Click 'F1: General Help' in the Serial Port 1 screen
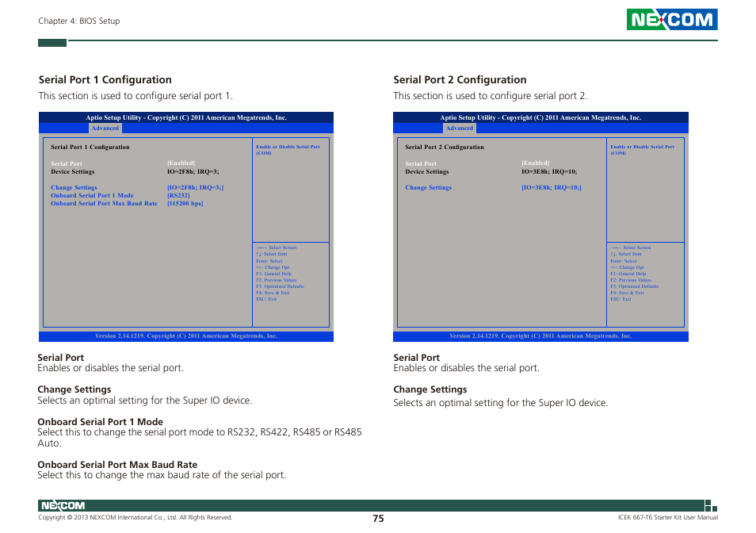This screenshot has height=533, width=756. click(x=274, y=274)
